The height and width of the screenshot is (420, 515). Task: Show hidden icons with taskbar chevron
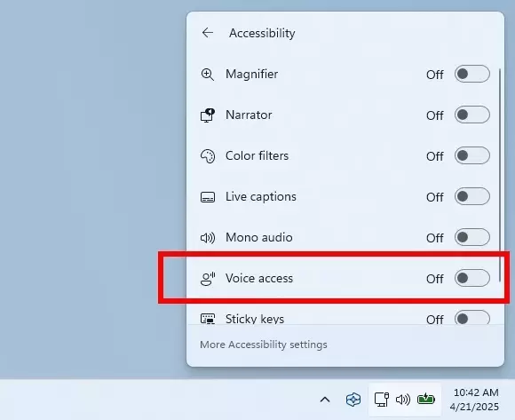coord(325,400)
